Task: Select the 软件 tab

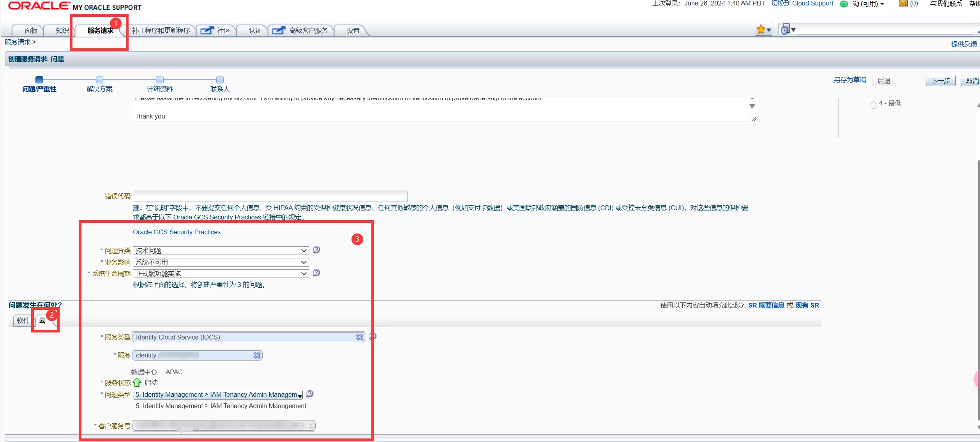Action: click(x=23, y=320)
